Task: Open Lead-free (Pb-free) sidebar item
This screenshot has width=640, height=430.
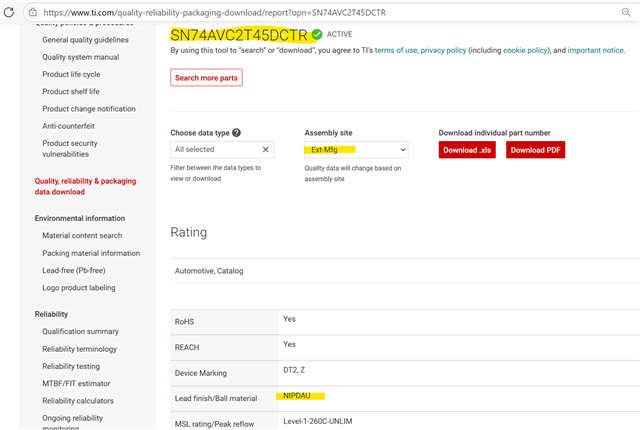Action: pyautogui.click(x=74, y=270)
